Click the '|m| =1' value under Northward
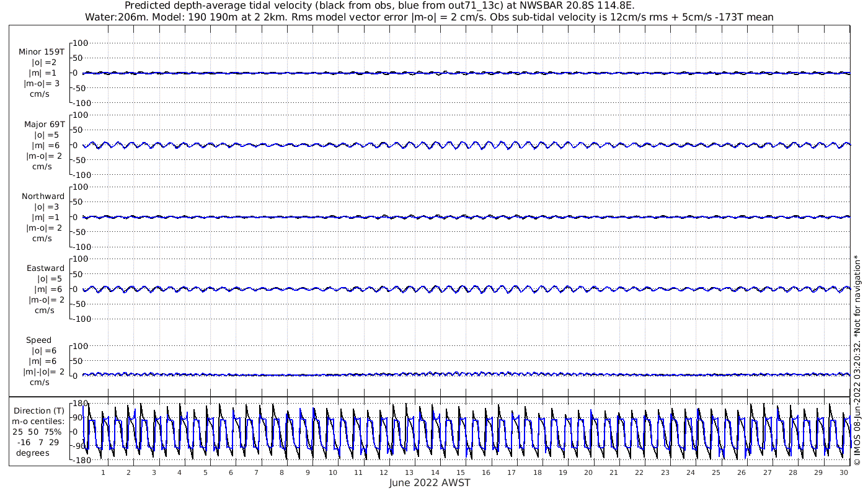 tap(45, 217)
